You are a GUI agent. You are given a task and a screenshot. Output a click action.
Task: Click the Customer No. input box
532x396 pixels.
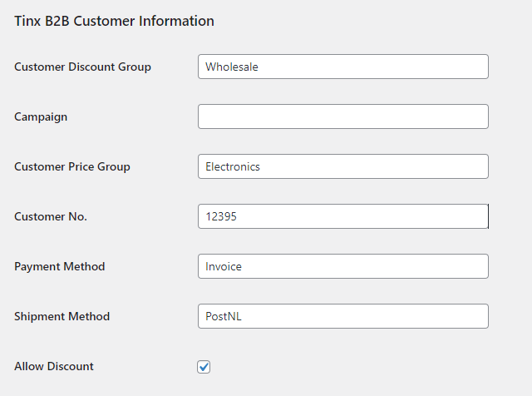[343, 216]
